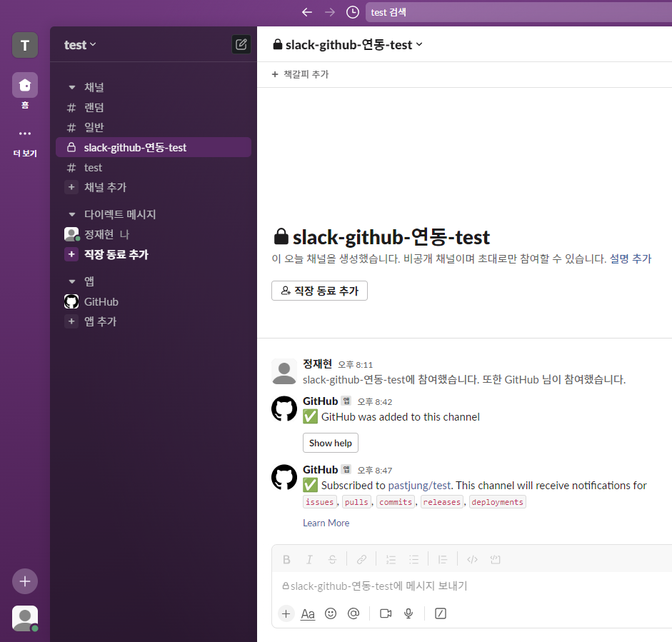Record an audio clip with microphone icon
Image resolution: width=672 pixels, height=642 pixels.
click(x=408, y=613)
